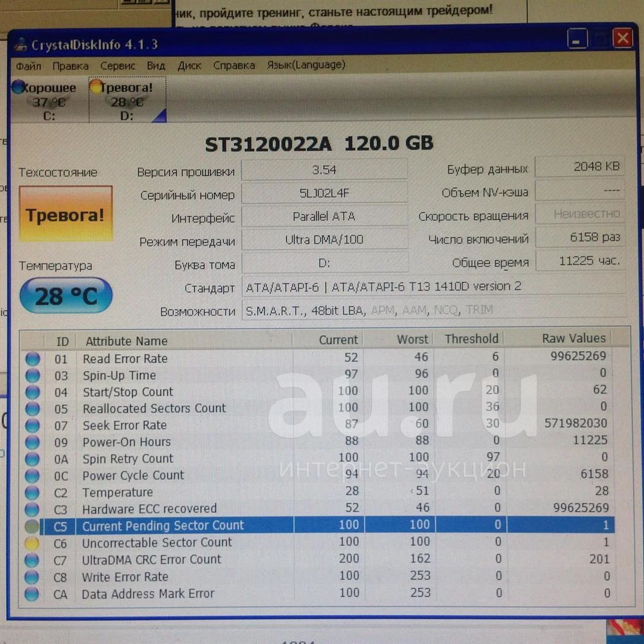Screen dimensions: 644x644
Task: Select the Spin-Up Time attribute name
Action: pyautogui.click(x=120, y=375)
